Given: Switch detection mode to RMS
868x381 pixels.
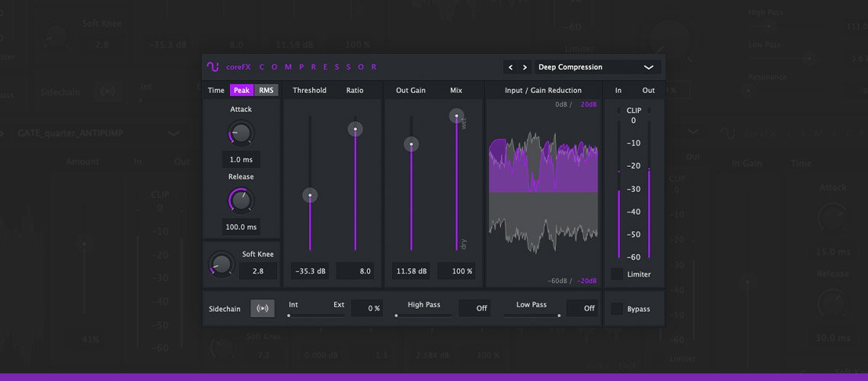Looking at the screenshot, I should point(266,91).
